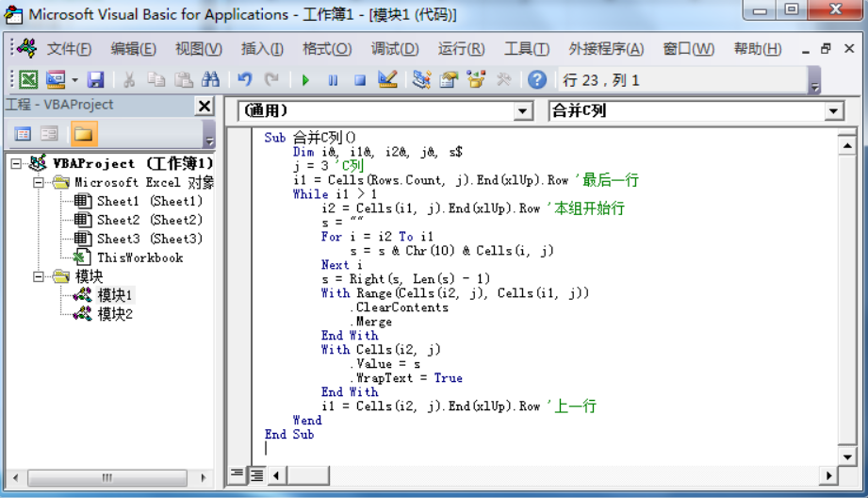Toggle Folders view in project panel
This screenshot has height=498, width=868.
(x=84, y=134)
